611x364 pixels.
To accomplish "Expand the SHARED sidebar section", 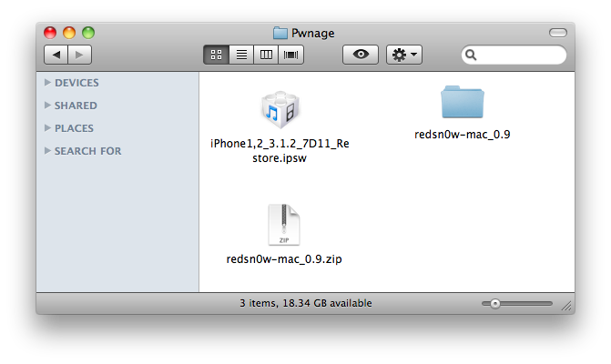I will 47,106.
